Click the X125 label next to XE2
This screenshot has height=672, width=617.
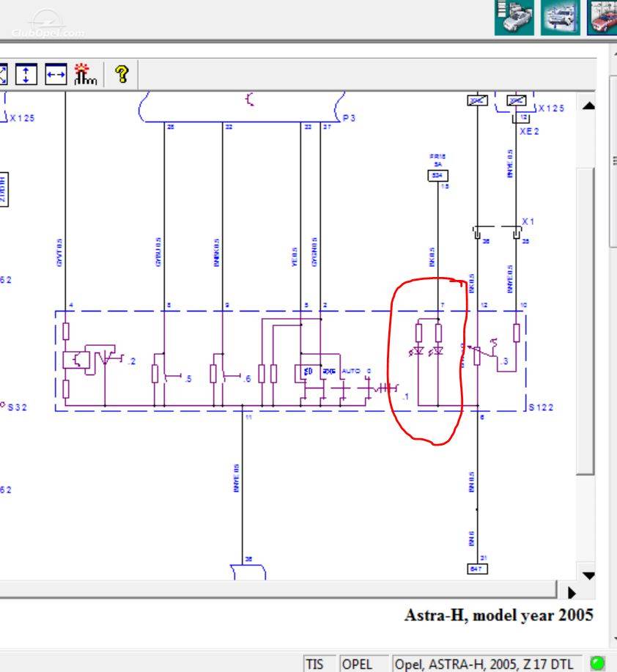click(x=552, y=108)
